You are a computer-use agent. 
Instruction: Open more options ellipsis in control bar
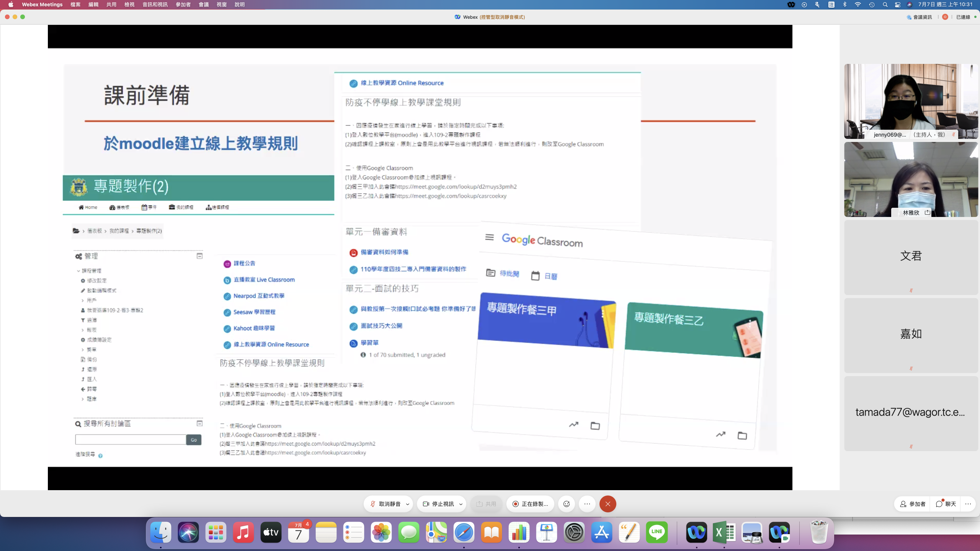coord(587,504)
